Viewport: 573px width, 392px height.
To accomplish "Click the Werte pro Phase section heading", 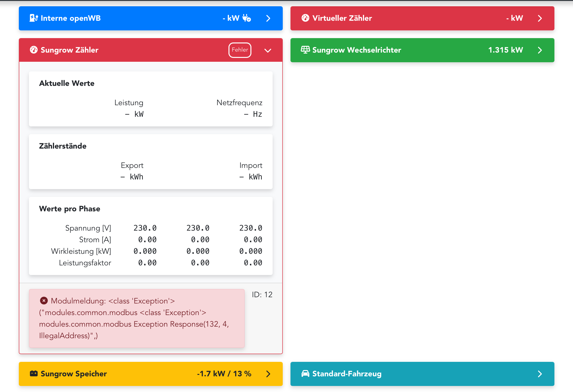I will 69,209.
